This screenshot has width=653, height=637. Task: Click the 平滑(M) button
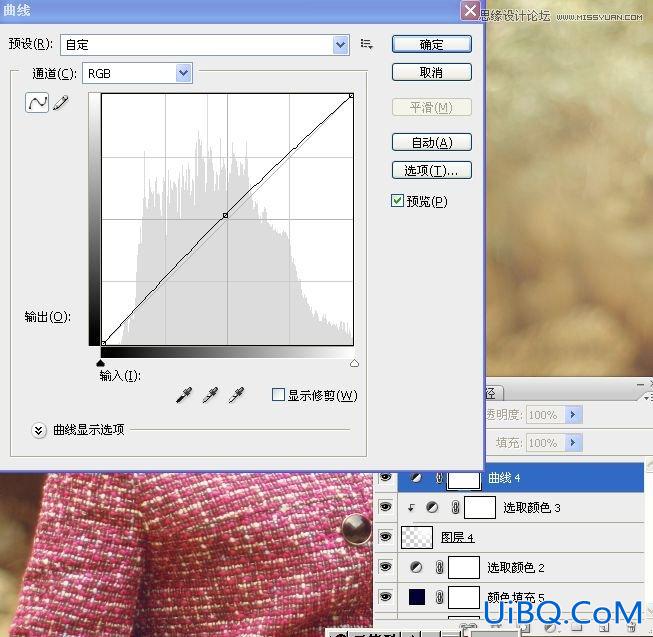(432, 107)
